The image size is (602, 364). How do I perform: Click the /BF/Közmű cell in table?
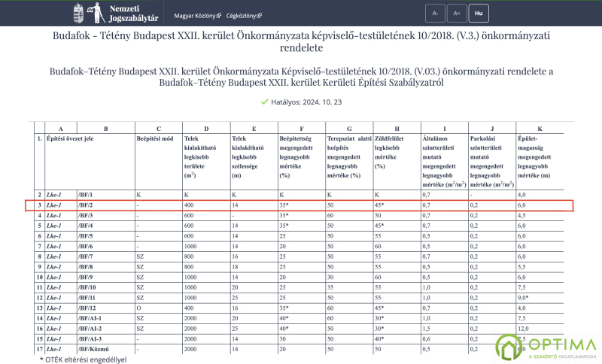105,349
